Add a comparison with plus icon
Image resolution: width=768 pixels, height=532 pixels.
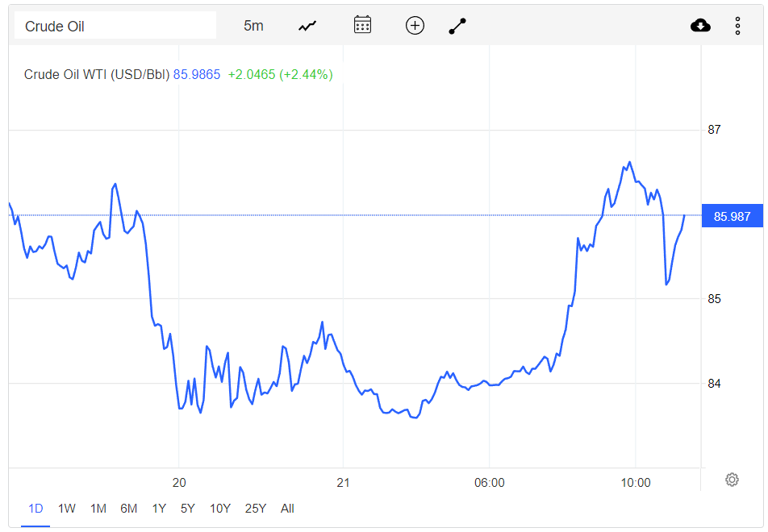click(x=415, y=26)
